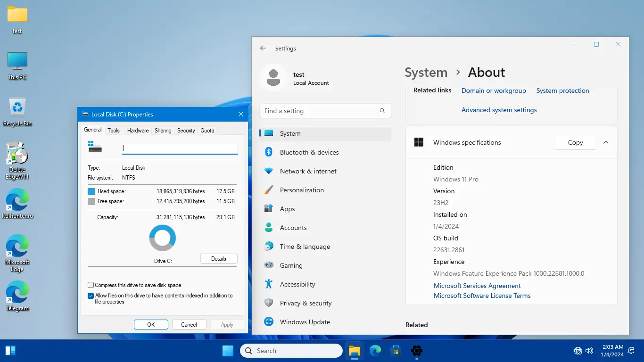Select Microsoft Edge desktop shortcut
Viewport: 644px width, 362px height.
(17, 253)
